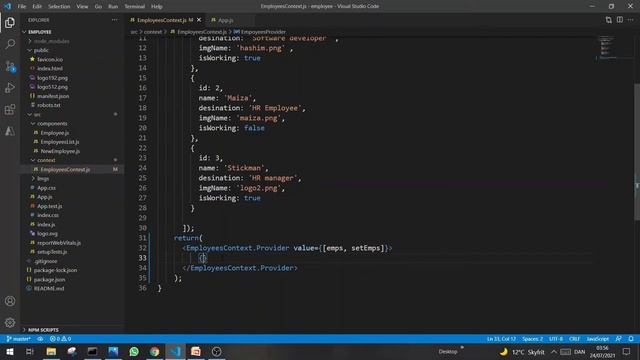Change encoding via UTF-8 status item
Screen dimensions: 640x360
click(x=556, y=339)
